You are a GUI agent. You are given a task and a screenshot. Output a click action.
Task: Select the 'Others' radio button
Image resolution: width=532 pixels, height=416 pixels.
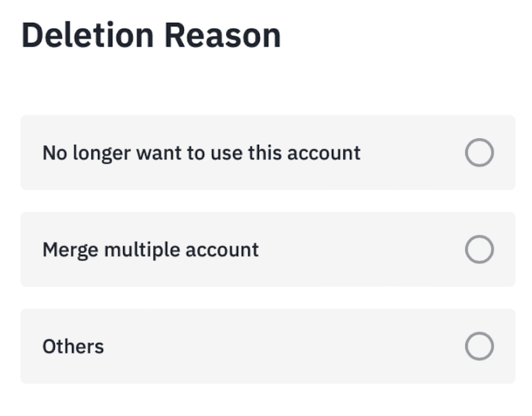click(x=479, y=346)
